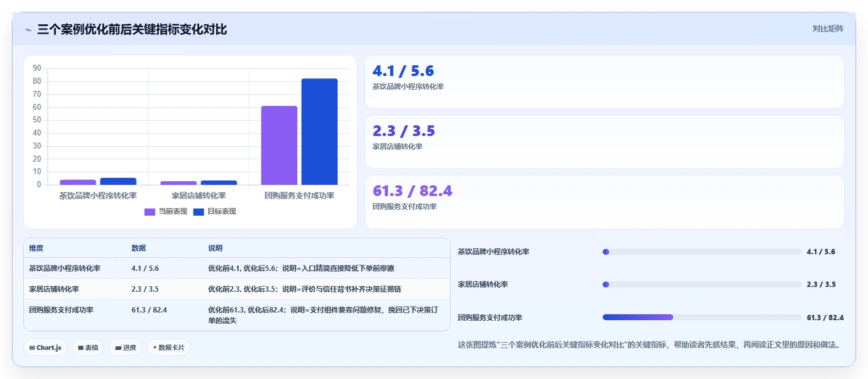Click the 家居店铺转化率 progress row label
This screenshot has width=868, height=379.
[483, 285]
